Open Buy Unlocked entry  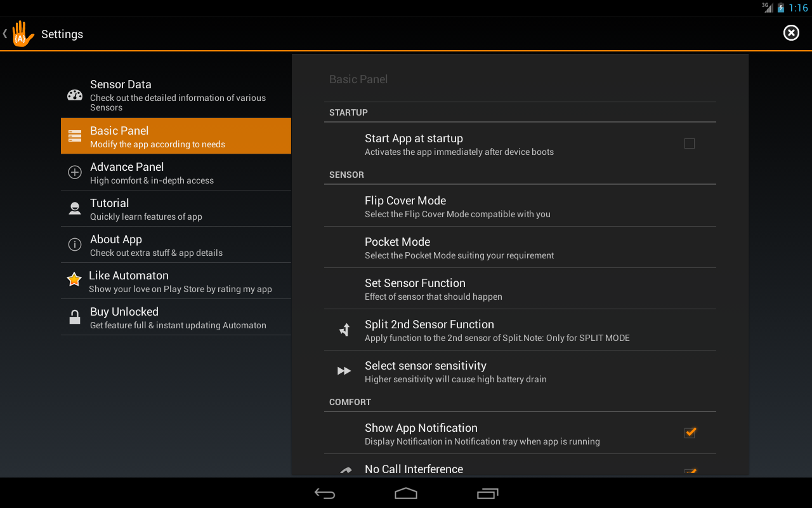point(176,317)
